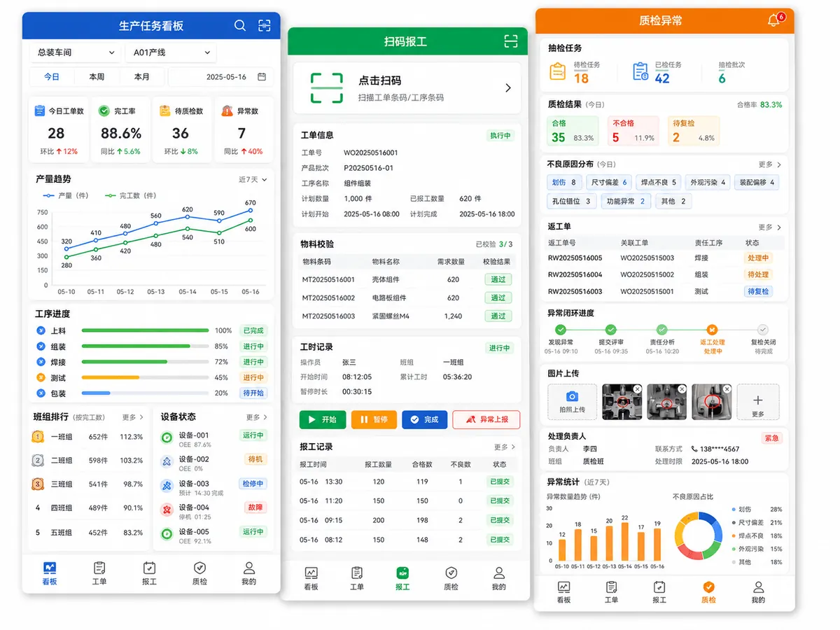Image resolution: width=840 pixels, height=630 pixels.
Task: Tap 05-12 bar in 异常数量趋势 chart
Action: 594,548
